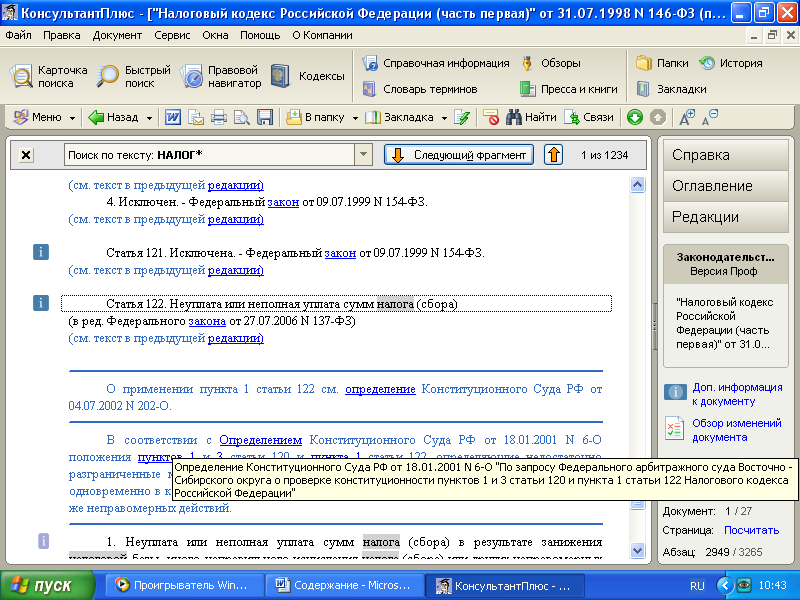Save document with floppy disk icon

(x=265, y=117)
